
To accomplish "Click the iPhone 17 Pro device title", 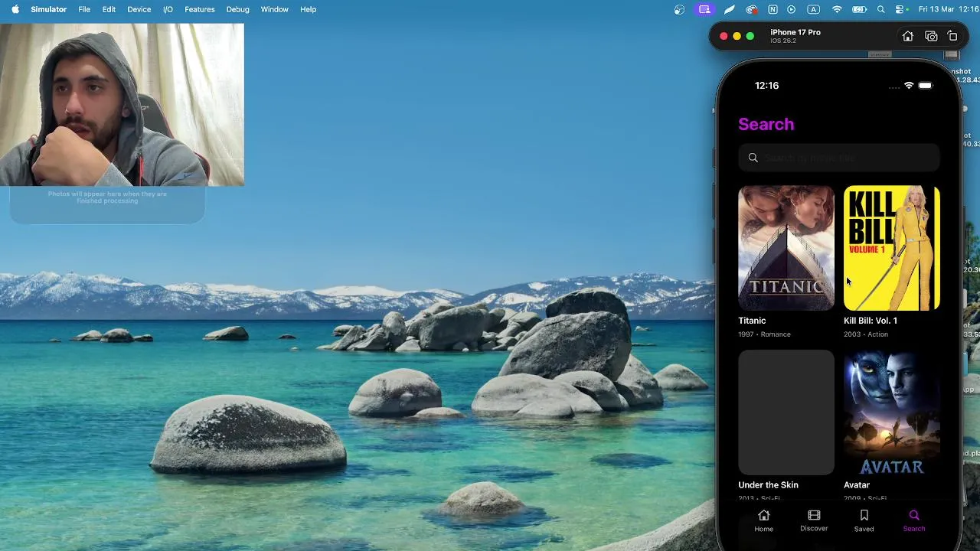I will point(795,32).
